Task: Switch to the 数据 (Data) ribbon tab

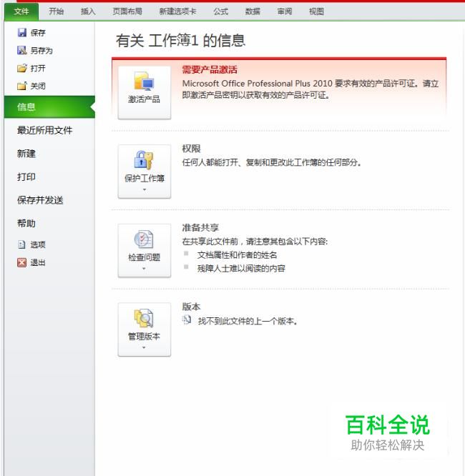Action: (x=253, y=11)
